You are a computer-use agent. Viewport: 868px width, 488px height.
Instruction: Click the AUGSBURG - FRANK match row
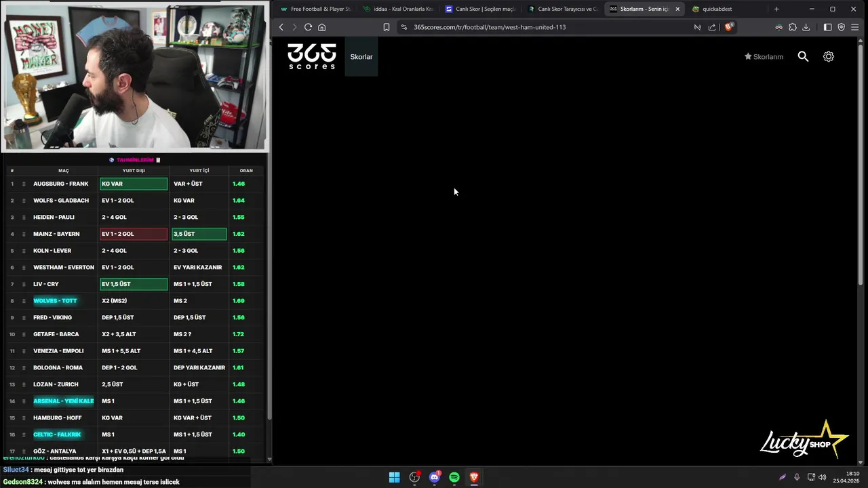(134, 184)
